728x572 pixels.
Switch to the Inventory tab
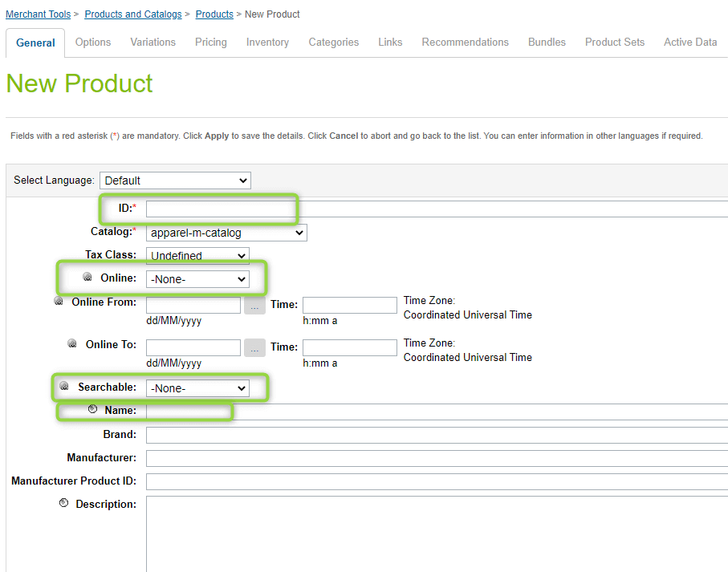click(x=267, y=43)
